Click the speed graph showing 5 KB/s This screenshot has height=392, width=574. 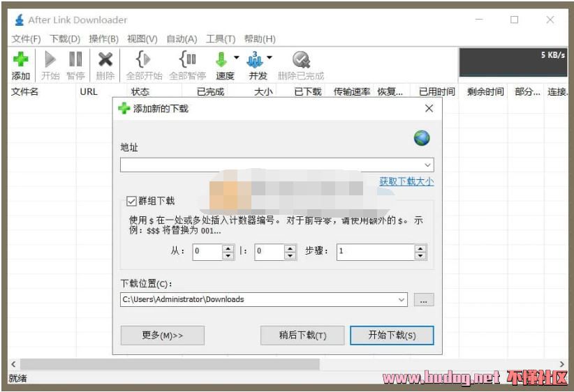click(x=513, y=62)
